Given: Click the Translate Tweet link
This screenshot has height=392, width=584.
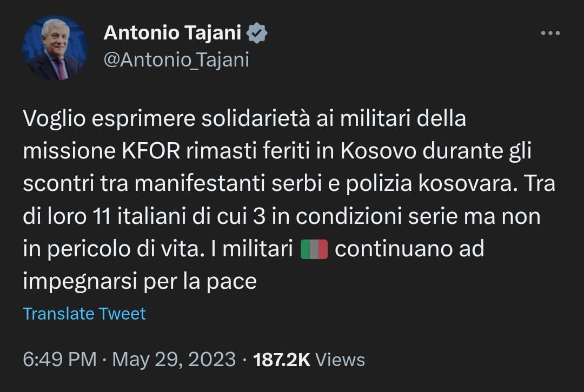Looking at the screenshot, I should point(84,314).
